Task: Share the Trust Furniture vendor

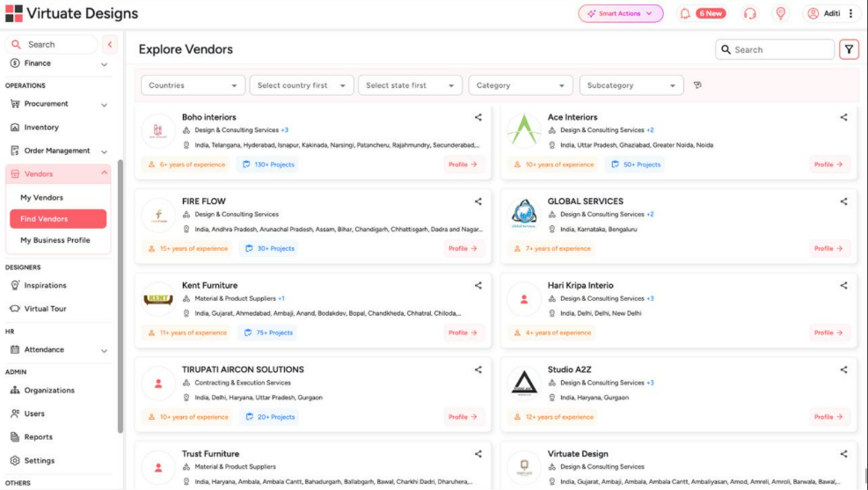Action: click(478, 454)
